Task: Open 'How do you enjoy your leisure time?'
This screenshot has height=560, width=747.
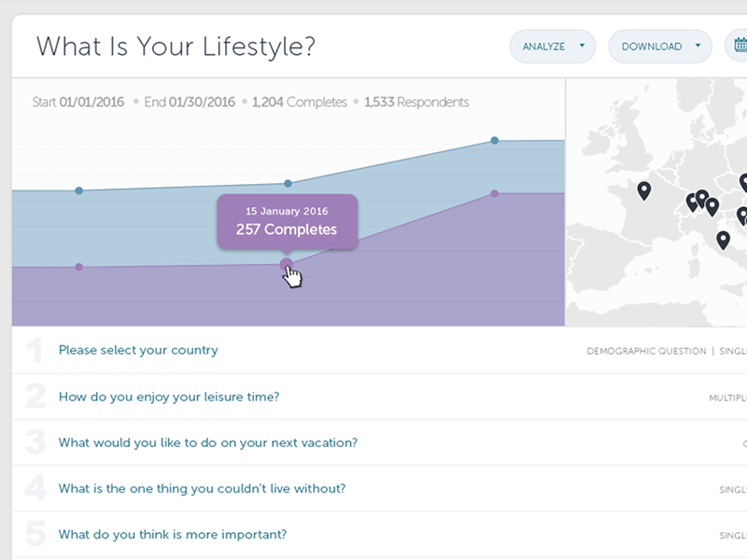Action: pos(169,397)
